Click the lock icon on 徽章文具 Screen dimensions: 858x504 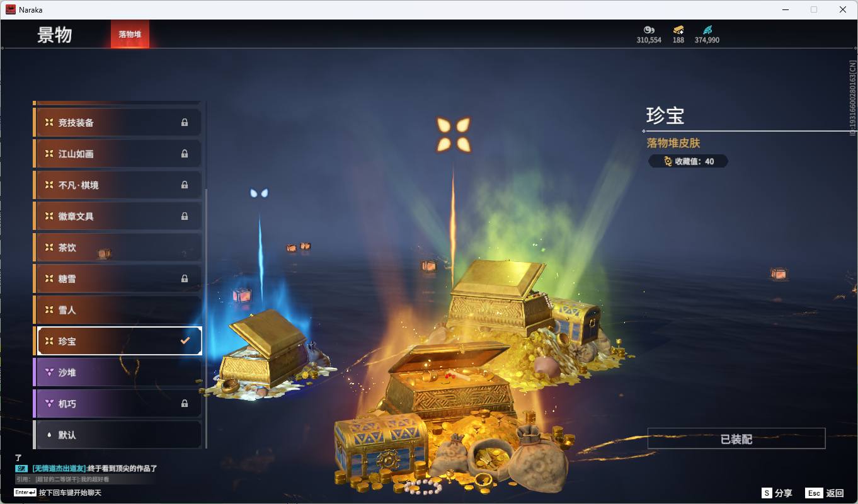(x=185, y=216)
